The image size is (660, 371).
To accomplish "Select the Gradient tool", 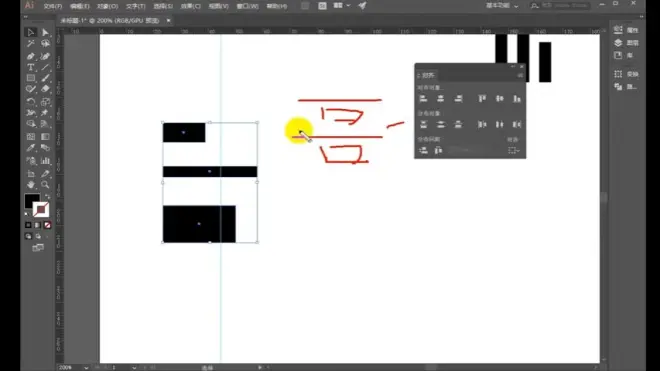I will pos(45,136).
